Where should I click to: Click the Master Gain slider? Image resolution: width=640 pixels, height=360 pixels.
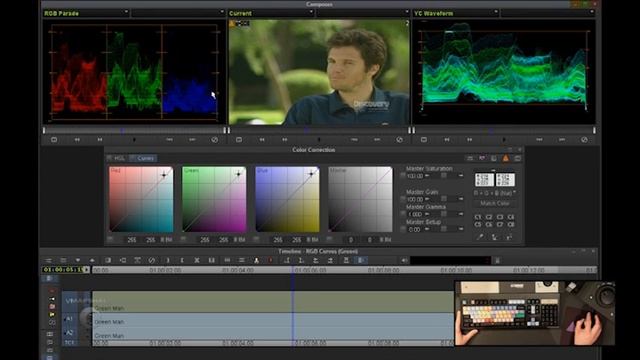[x=444, y=199]
